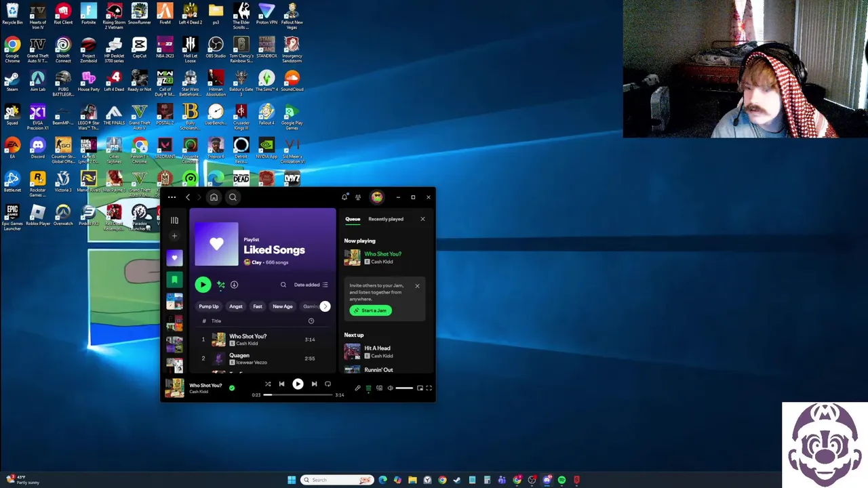Filter by Pump Up genre chip

click(x=209, y=306)
